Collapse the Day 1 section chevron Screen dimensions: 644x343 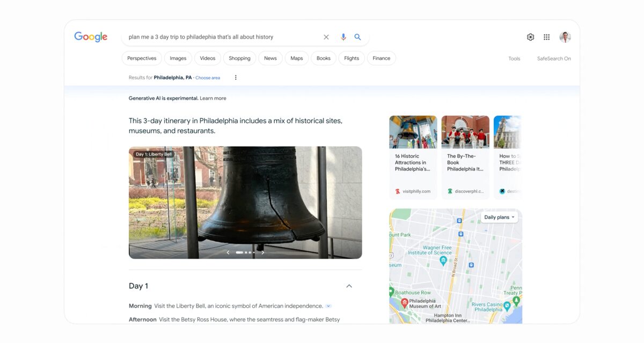point(349,286)
